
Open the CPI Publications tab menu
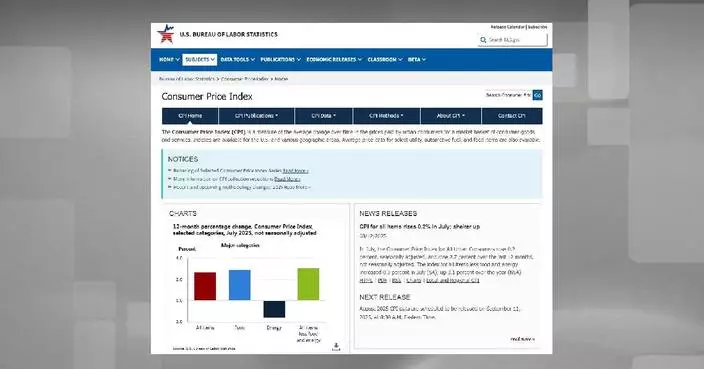256,116
